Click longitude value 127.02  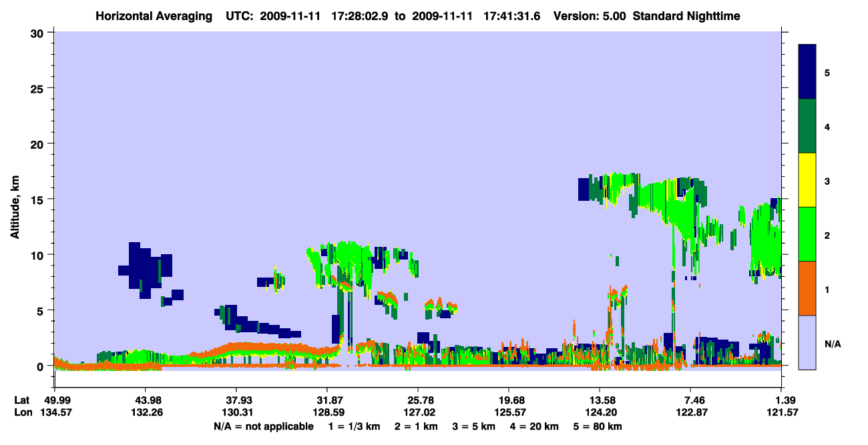pyautogui.click(x=418, y=412)
